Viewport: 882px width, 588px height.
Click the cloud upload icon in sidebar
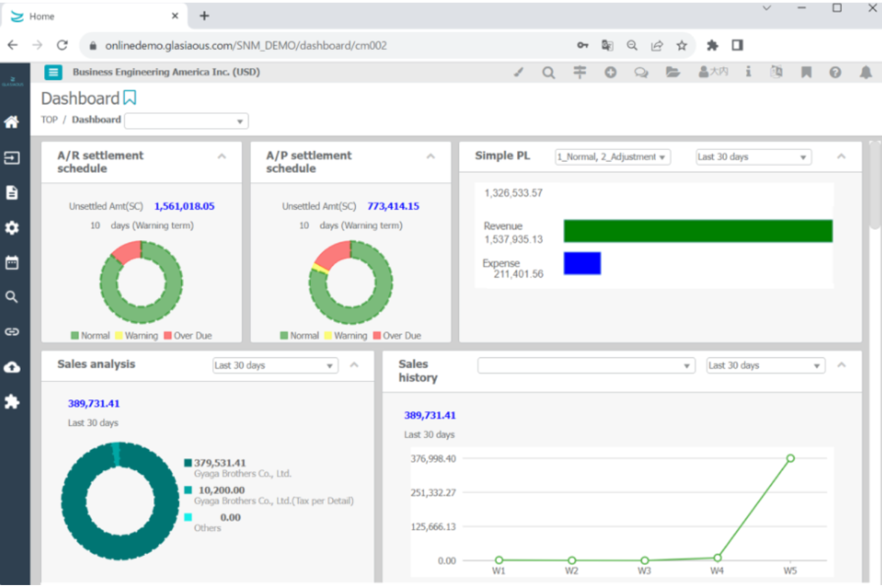[12, 367]
